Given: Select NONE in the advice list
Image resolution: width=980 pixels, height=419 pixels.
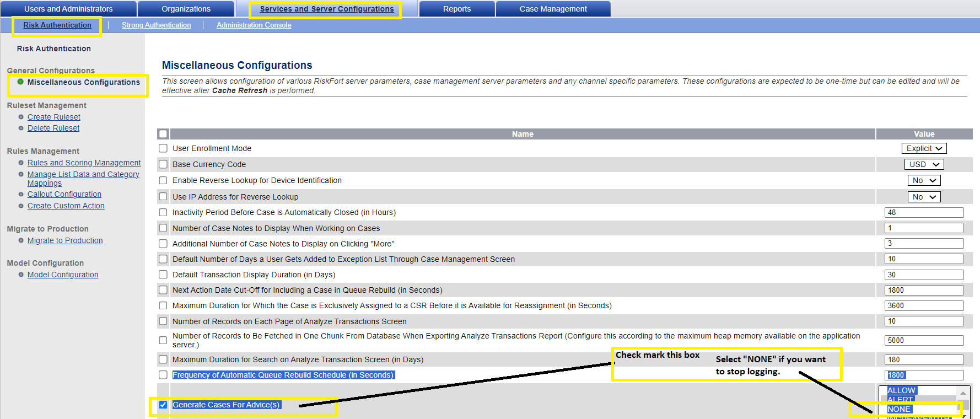Looking at the screenshot, I should tap(899, 409).
